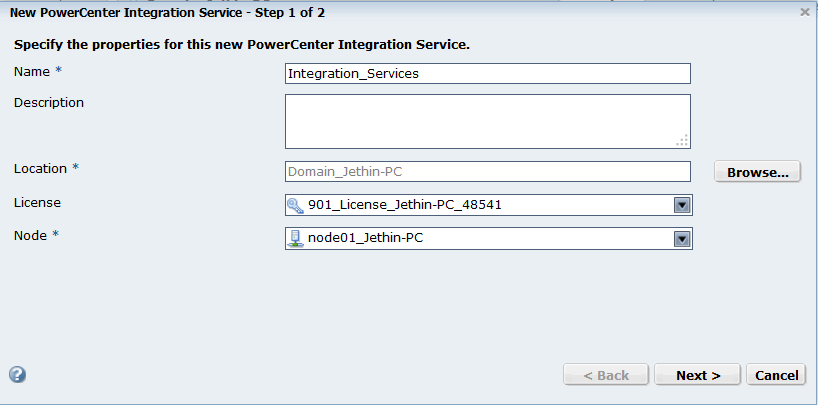Click the Name field label
The height and width of the screenshot is (405, 818).
point(31,71)
